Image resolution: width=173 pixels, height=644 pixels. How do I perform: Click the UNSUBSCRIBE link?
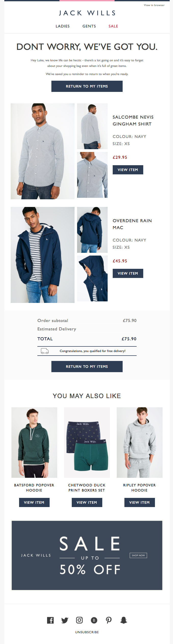pos(87,632)
